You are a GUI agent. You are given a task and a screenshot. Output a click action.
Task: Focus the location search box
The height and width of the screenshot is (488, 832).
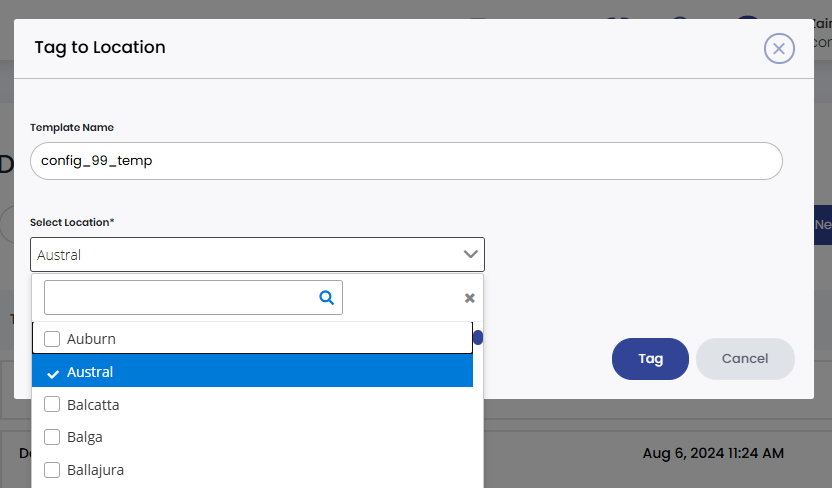point(193,298)
